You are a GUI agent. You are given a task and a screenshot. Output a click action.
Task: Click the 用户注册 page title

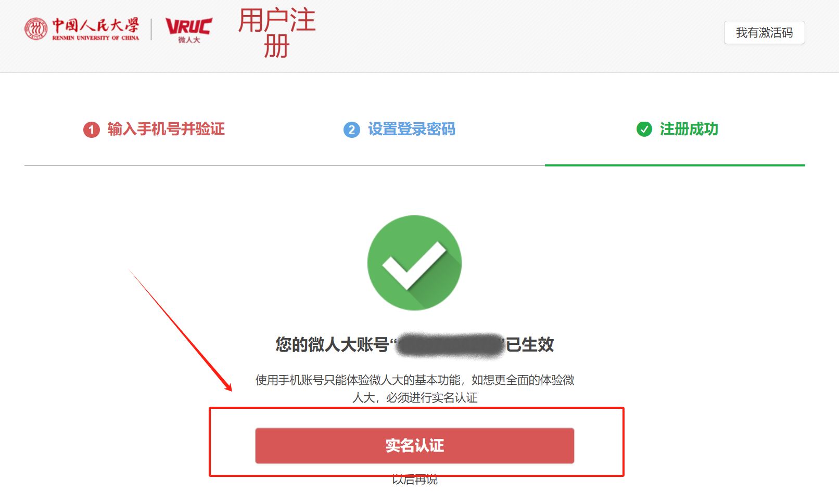(x=277, y=33)
